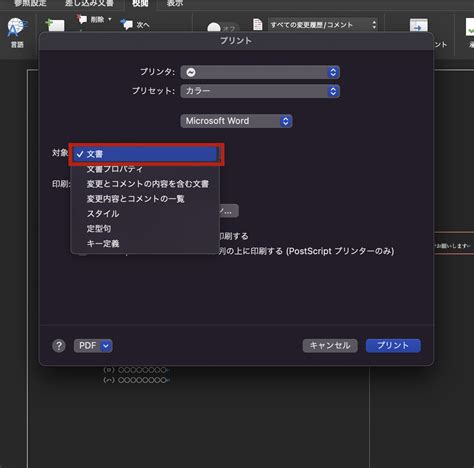Click the Language (言語) globe icon
This screenshot has width=474, height=468.
click(x=17, y=27)
